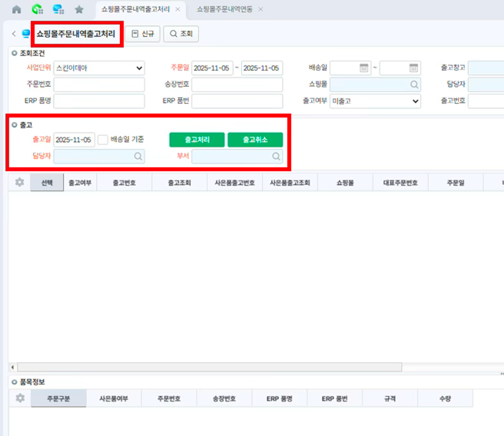Screen dimensions: 504x436
Task: Click search icon in 부서 field
Action: (x=276, y=156)
